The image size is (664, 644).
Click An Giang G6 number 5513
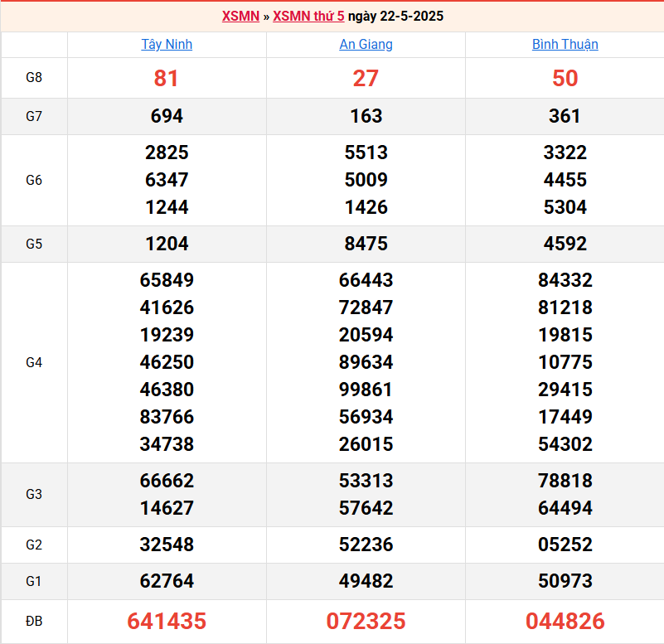tap(366, 153)
